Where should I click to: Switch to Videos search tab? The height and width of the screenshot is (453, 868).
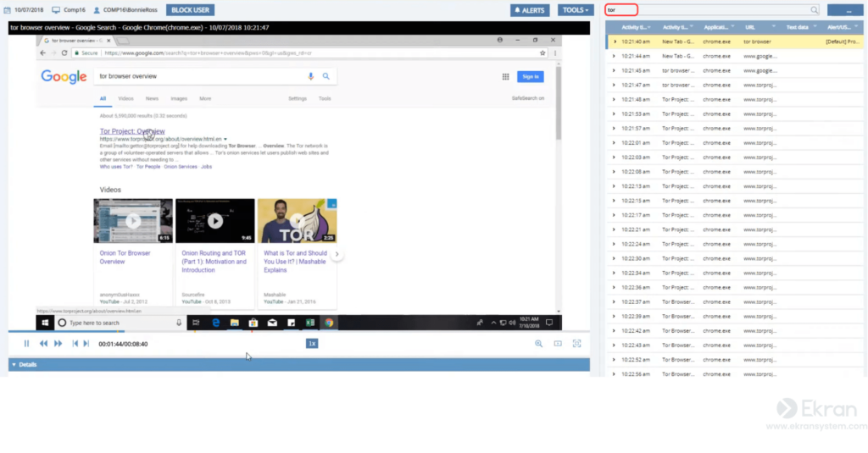(x=125, y=98)
